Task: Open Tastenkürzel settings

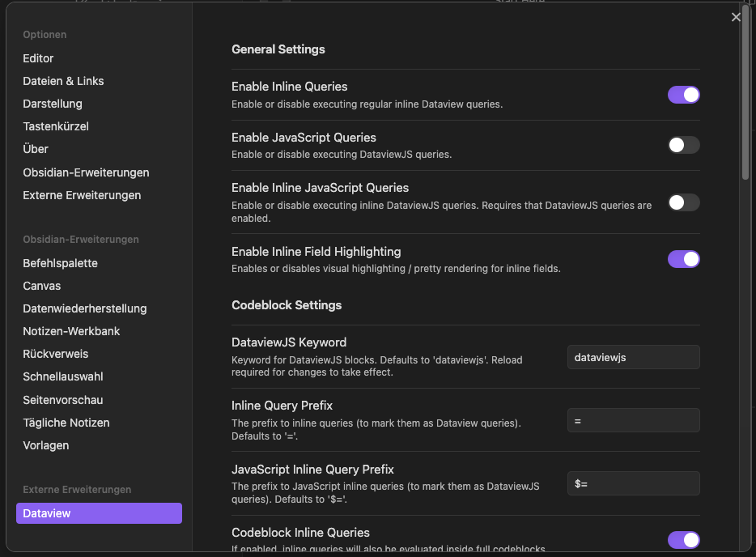Action: click(x=56, y=126)
